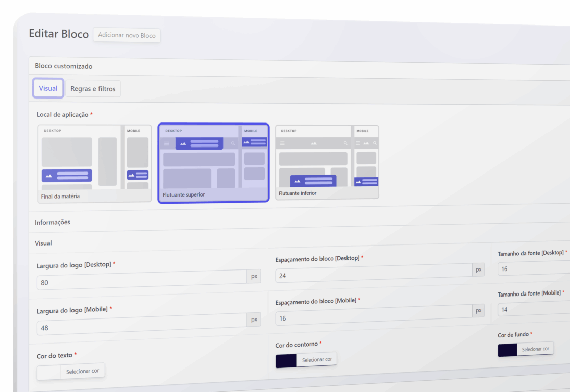Click the Cor de fundo dark swatch

click(x=507, y=350)
